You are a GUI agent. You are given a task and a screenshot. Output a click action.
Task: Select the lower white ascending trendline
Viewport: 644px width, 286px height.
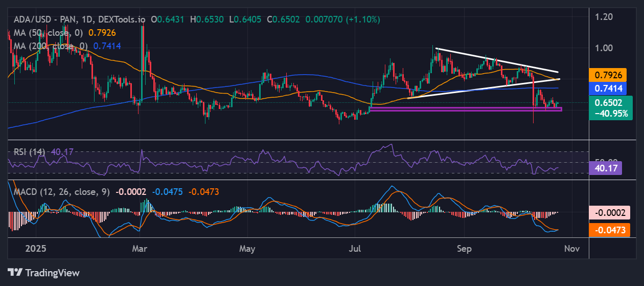click(x=483, y=88)
